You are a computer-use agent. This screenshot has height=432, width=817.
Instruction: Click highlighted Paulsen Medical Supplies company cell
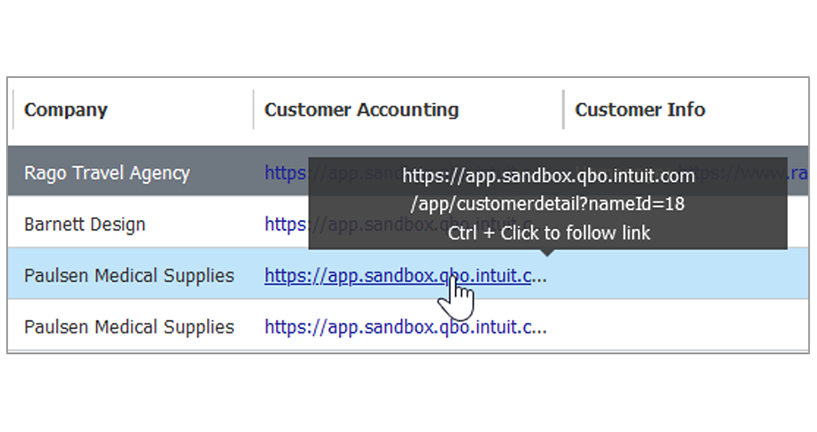coord(129,275)
